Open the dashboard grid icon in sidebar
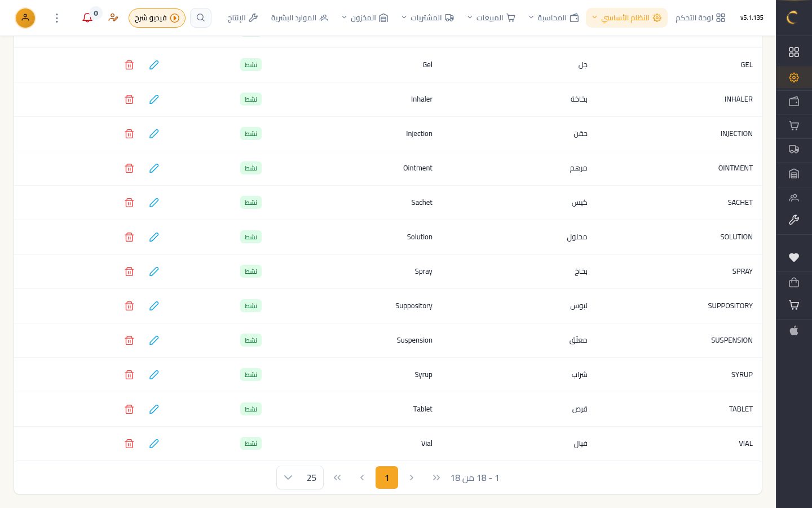Screen dimensions: 812x508 (794, 52)
